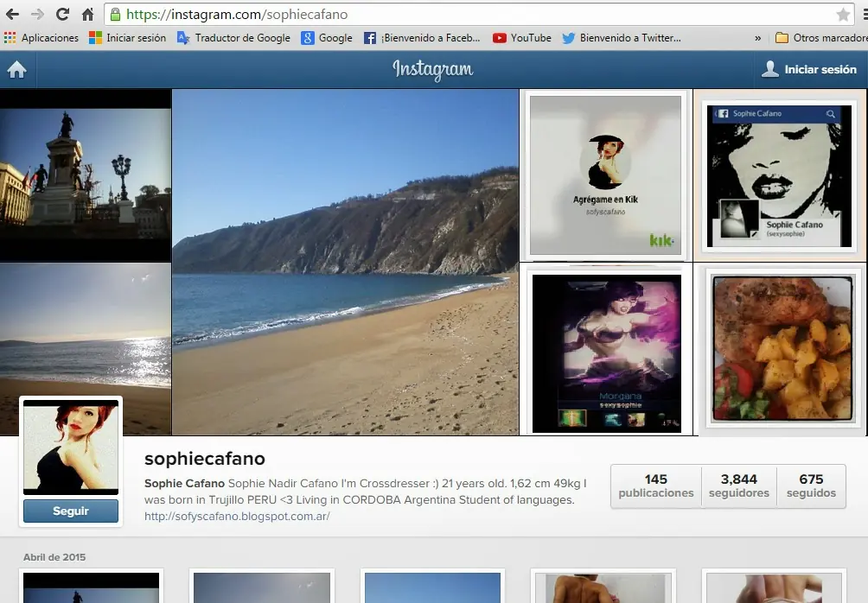Bookmark this page with the star icon
Viewport: 868px width, 603px height.
(x=843, y=15)
